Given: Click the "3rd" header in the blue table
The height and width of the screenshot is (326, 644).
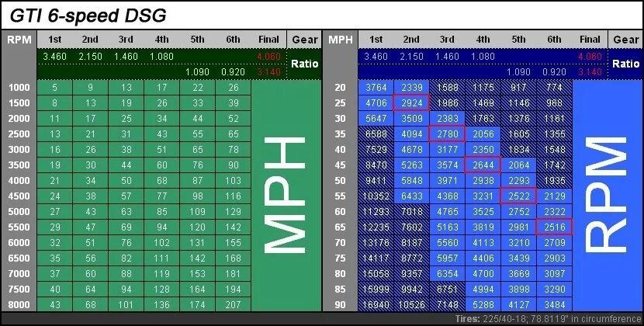Looking at the screenshot, I should (x=447, y=40).
